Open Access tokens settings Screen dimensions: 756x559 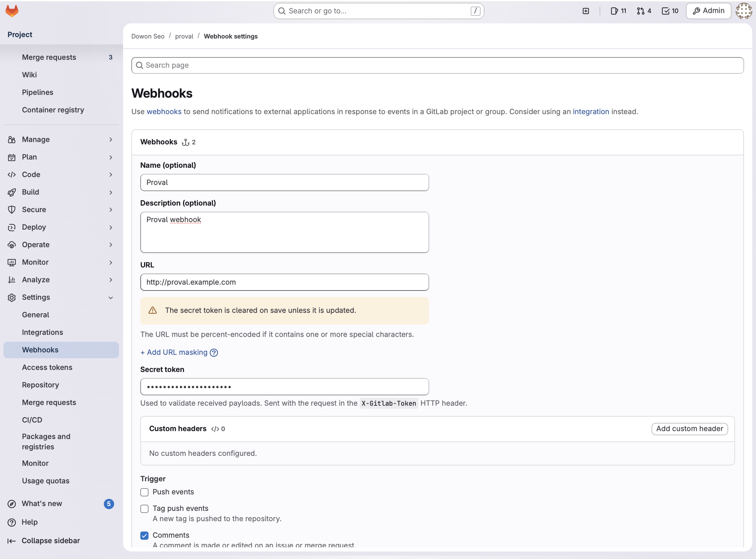pos(61,368)
